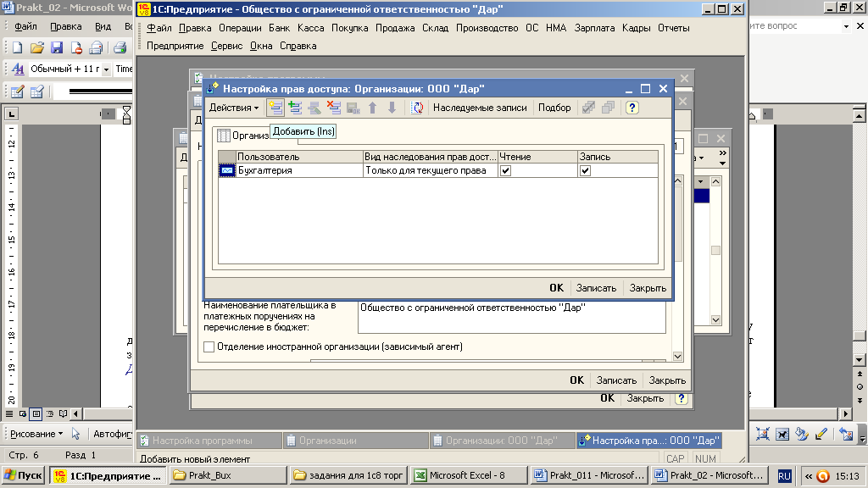Select cell Только для текущего права
Viewport: 868px width, 488px height.
coord(430,170)
